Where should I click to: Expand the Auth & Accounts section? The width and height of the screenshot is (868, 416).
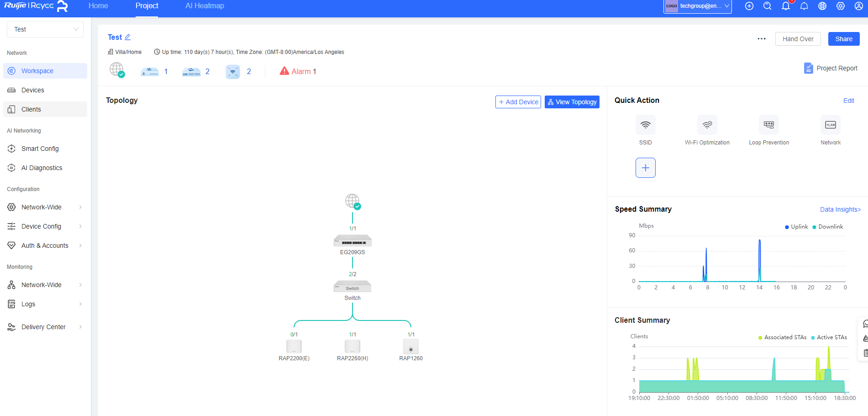pyautogui.click(x=45, y=245)
